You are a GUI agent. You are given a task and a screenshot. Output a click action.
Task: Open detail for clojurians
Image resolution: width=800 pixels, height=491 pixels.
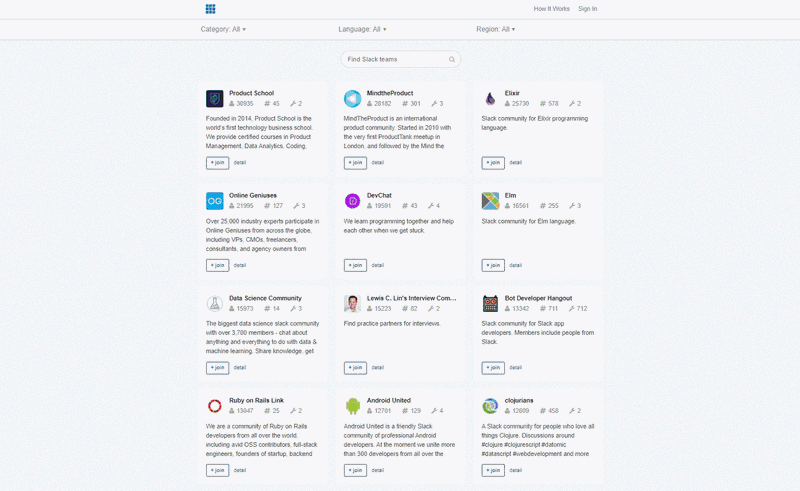[515, 470]
